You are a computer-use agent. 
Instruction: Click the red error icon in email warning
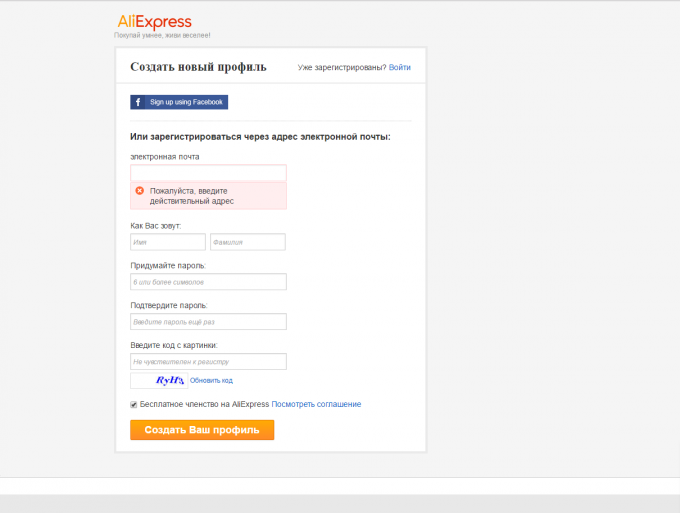click(140, 191)
